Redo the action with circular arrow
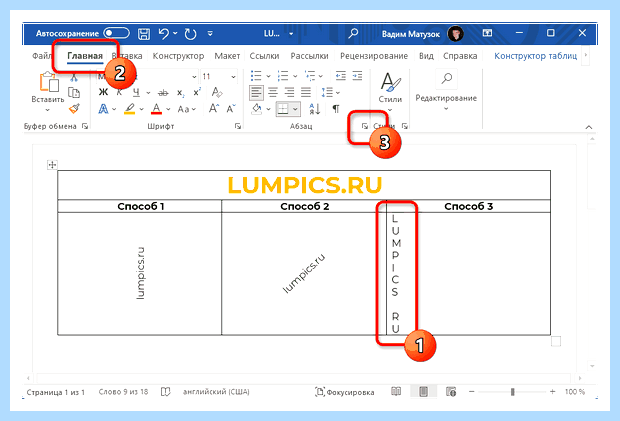The image size is (620, 421). click(x=190, y=34)
